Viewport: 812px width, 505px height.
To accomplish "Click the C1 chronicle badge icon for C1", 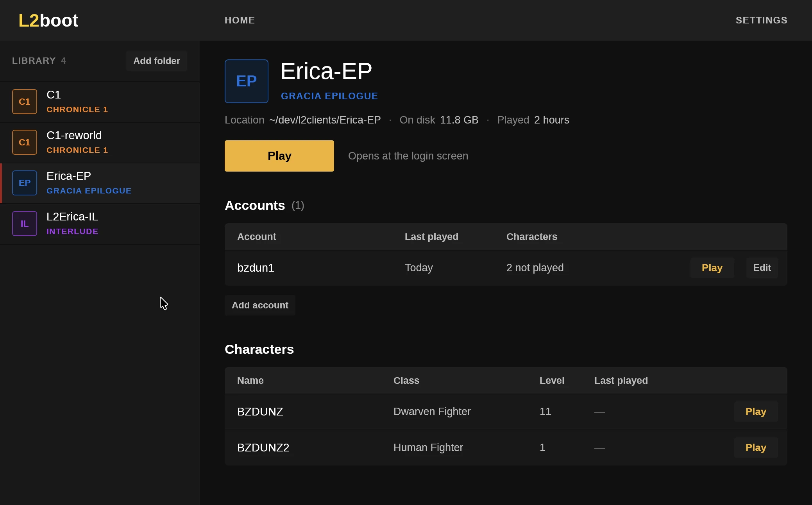I will coord(25,102).
